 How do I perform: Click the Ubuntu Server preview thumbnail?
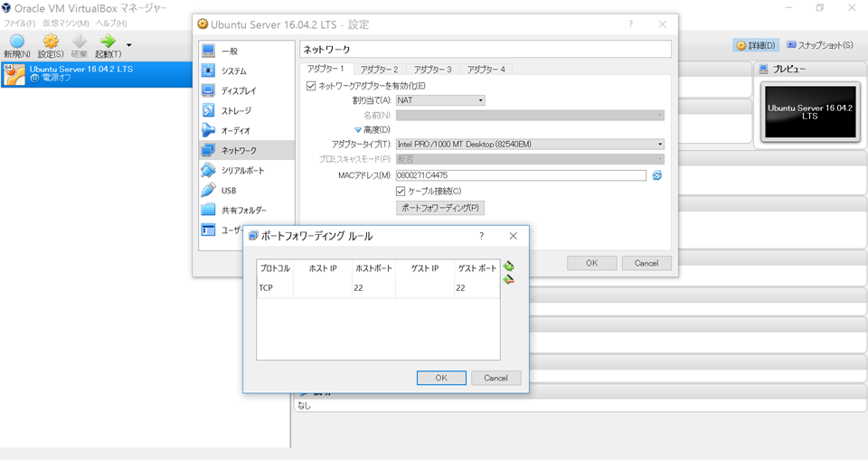click(x=810, y=112)
